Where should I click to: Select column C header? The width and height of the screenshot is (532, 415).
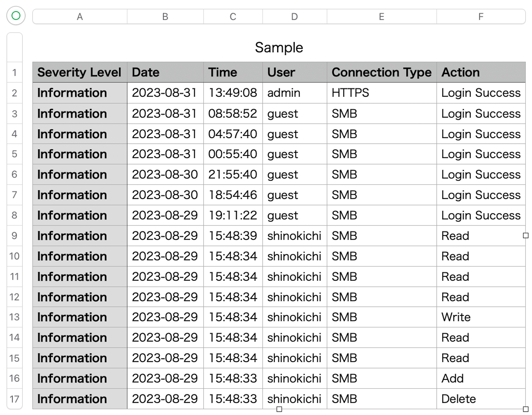233,17
